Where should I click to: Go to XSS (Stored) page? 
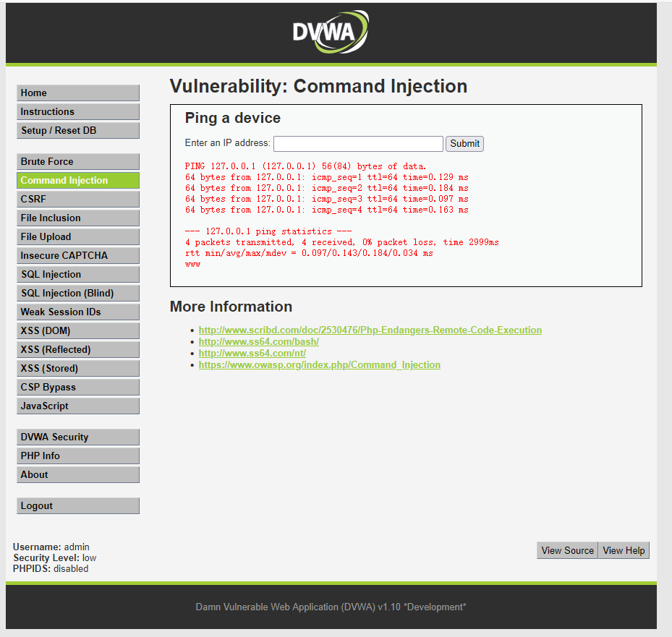pyautogui.click(x=77, y=369)
